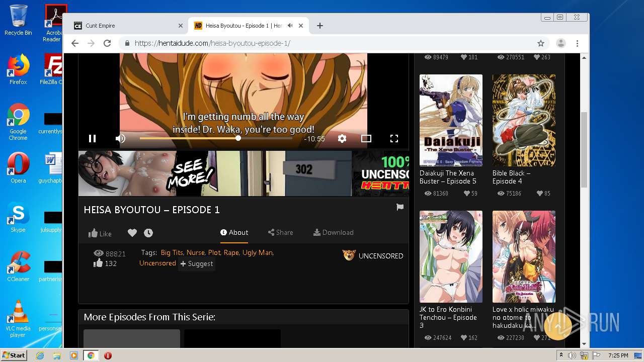Open File Explorer from the taskbar
644x362 pixels.
57,355
